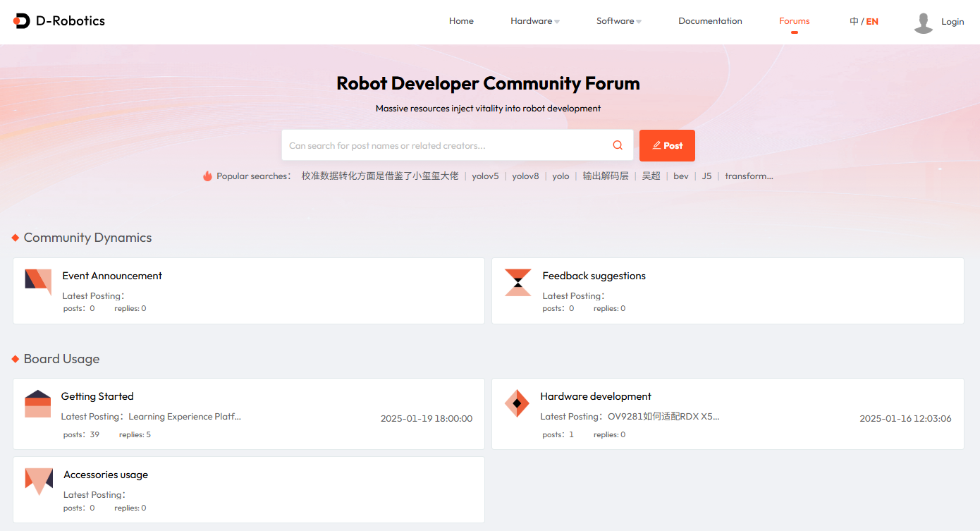Click the timestamp 2025-01-16 12:03:06
Screen dimensions: 980x531
coord(905,418)
